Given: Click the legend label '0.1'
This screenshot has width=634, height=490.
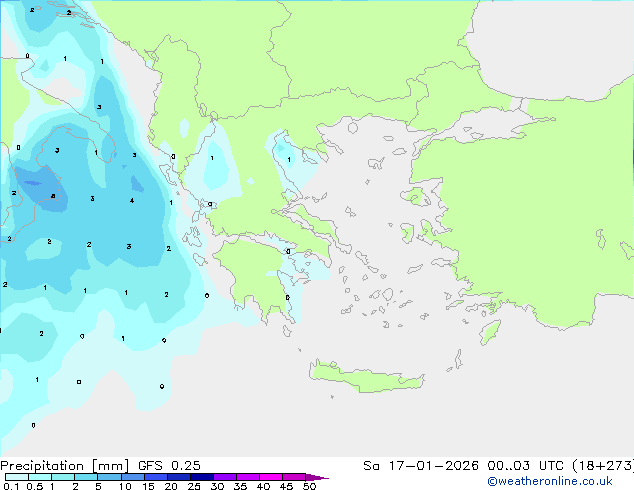Looking at the screenshot, I should (x=11, y=486).
